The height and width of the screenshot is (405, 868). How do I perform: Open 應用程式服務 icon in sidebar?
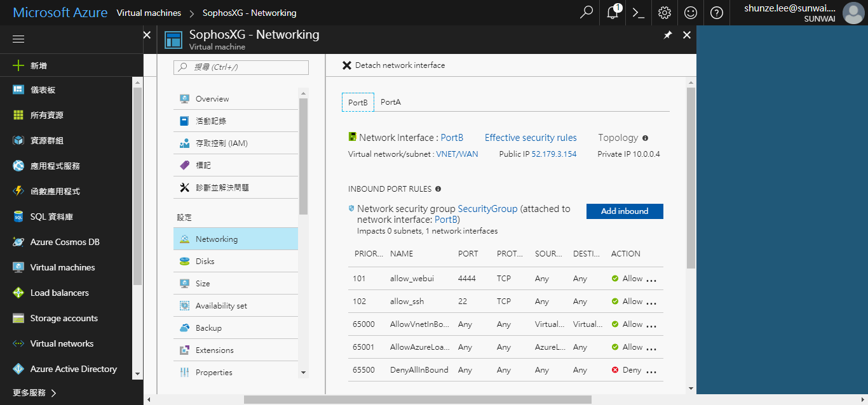click(x=18, y=166)
